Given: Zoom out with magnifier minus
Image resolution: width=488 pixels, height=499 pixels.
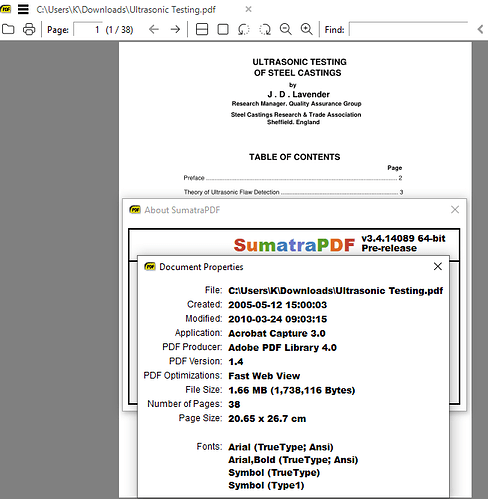Looking at the screenshot, I should point(286,29).
